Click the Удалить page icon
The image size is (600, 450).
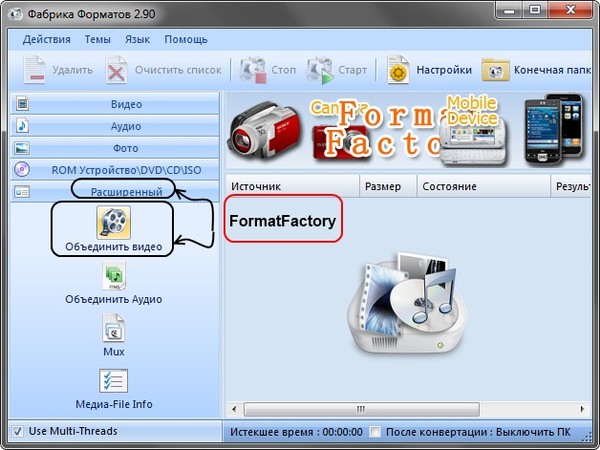click(34, 70)
